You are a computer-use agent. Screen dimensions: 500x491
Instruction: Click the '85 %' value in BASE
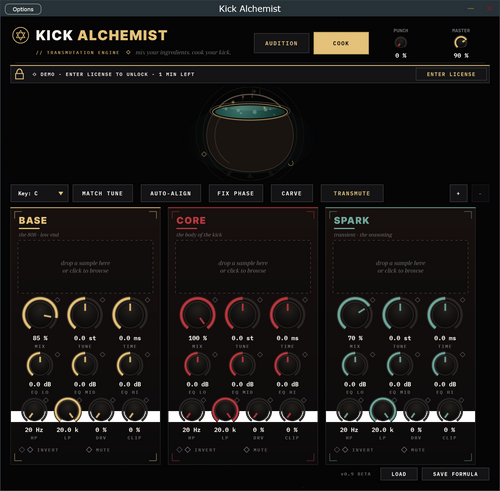point(40,338)
